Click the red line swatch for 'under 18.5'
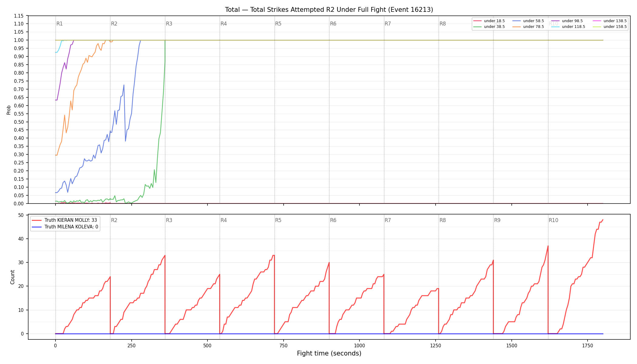Screen dimensions: 637x364 (477, 21)
